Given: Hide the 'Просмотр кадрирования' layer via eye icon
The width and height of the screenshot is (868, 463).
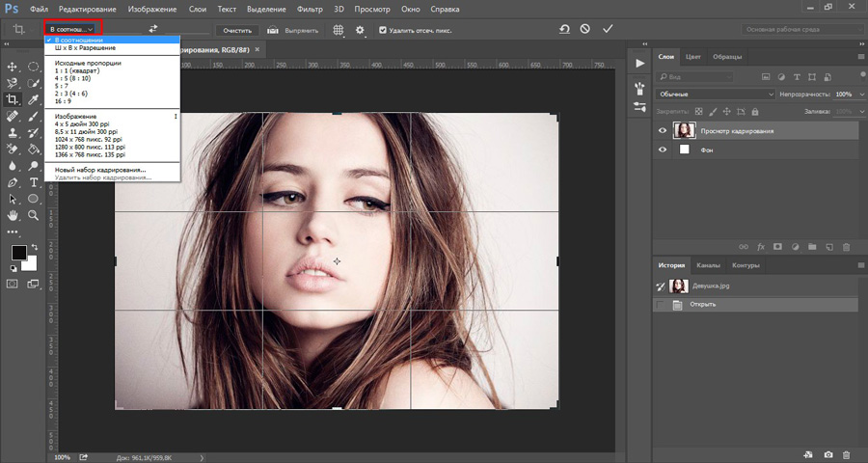Looking at the screenshot, I should [662, 130].
